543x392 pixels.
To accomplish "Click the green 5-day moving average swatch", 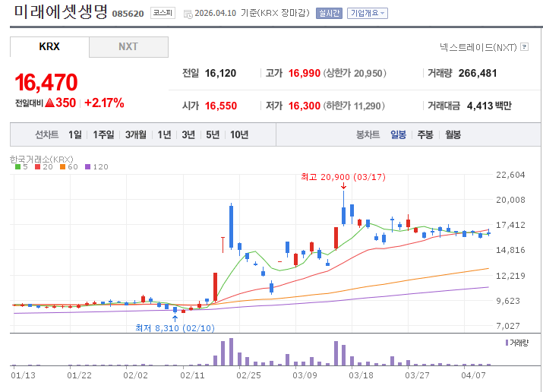I will pos(18,166).
